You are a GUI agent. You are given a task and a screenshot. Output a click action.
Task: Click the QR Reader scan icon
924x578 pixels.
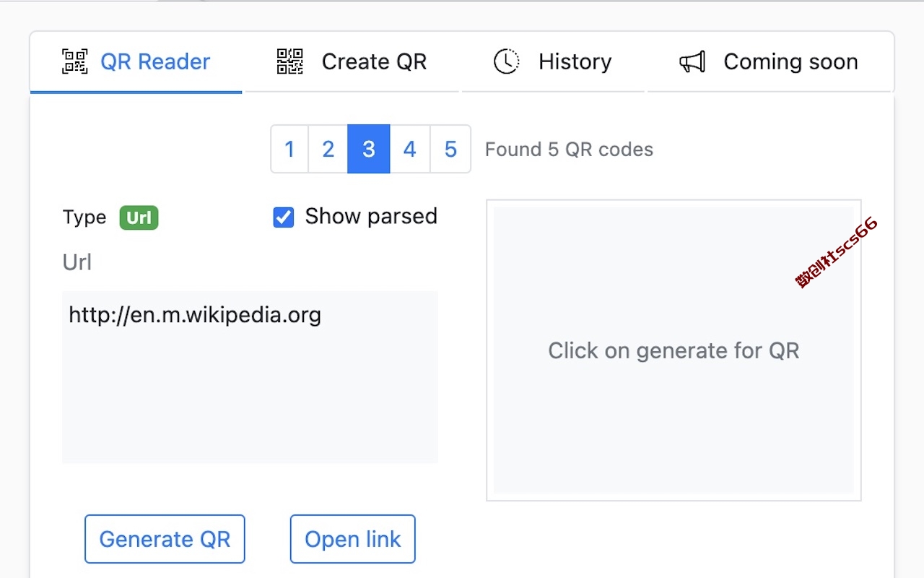pos(74,61)
